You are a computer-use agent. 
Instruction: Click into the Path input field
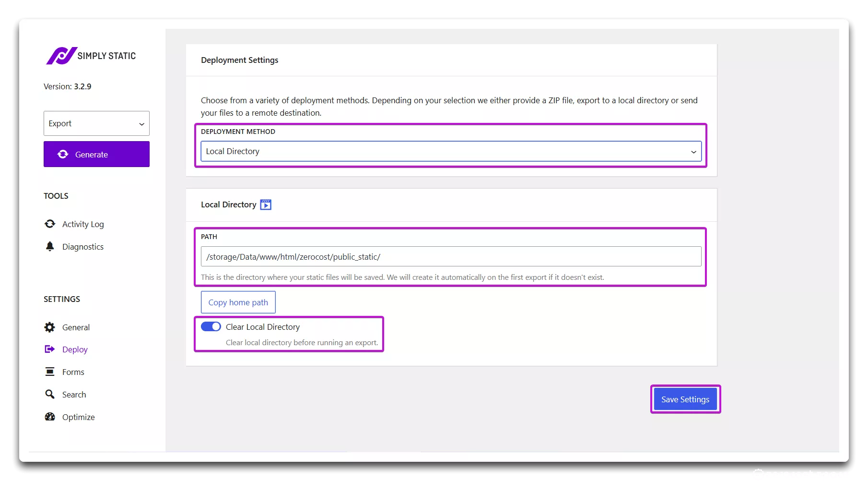(x=451, y=256)
